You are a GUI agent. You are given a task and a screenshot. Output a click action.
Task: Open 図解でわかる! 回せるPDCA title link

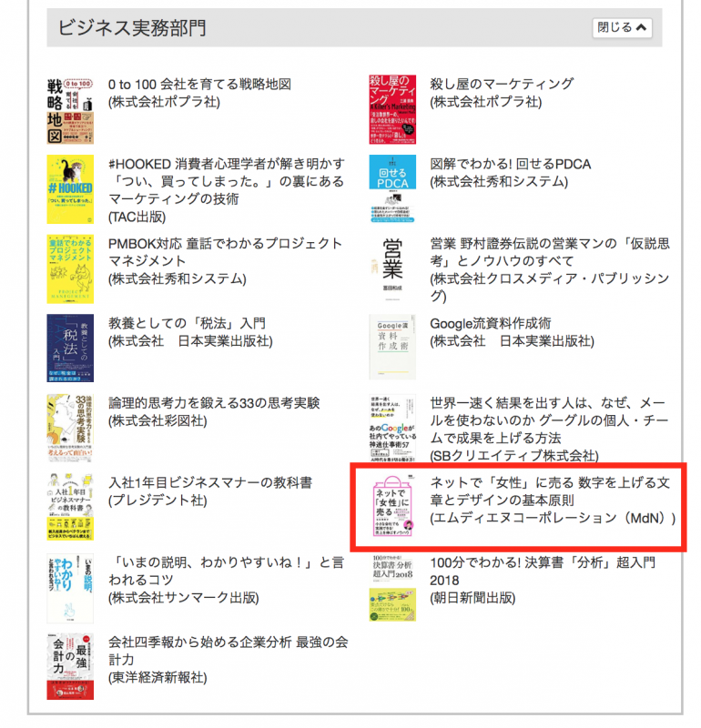pyautogui.click(x=510, y=164)
